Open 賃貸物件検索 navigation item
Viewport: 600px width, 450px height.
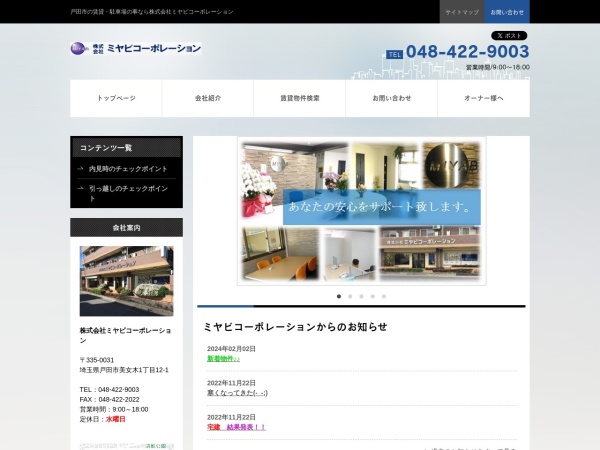(300, 98)
